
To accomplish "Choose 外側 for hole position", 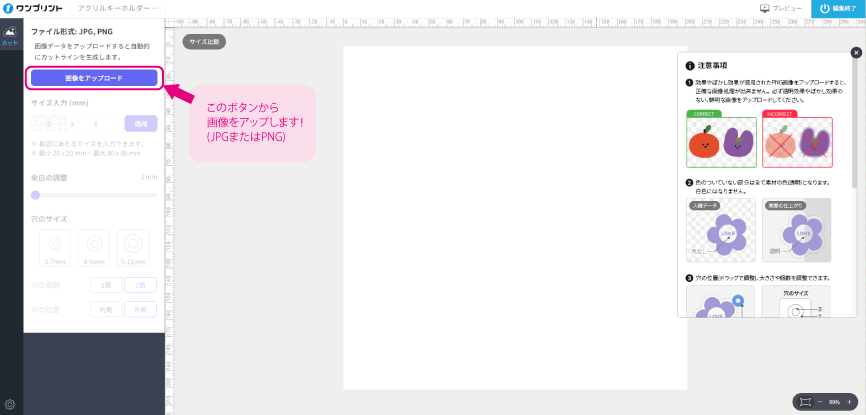I will point(140,310).
